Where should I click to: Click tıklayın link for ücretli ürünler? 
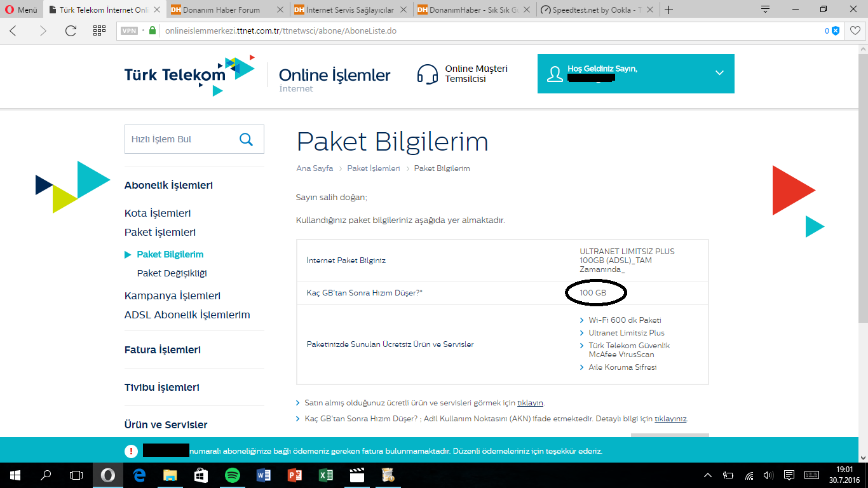(x=531, y=403)
